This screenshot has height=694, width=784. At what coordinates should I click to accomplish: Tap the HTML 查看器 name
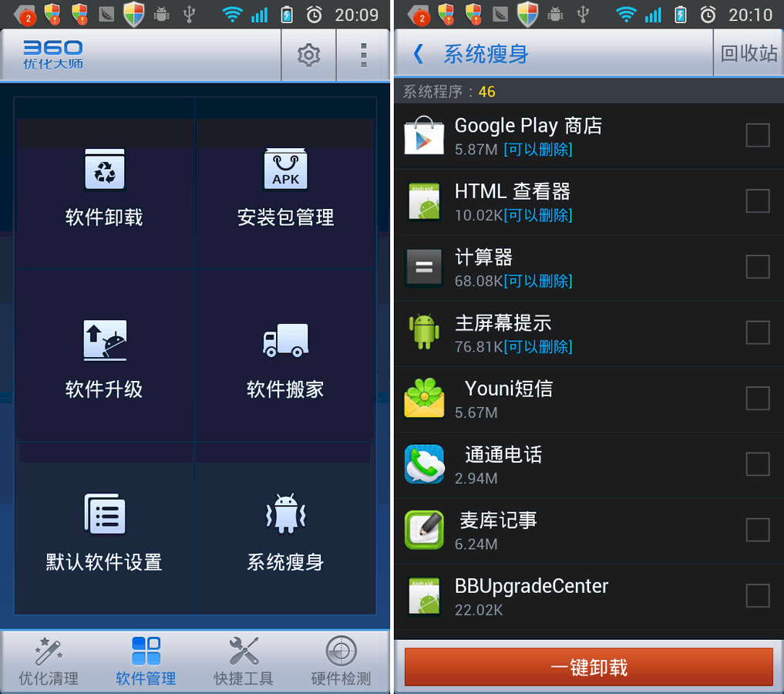pos(513,191)
